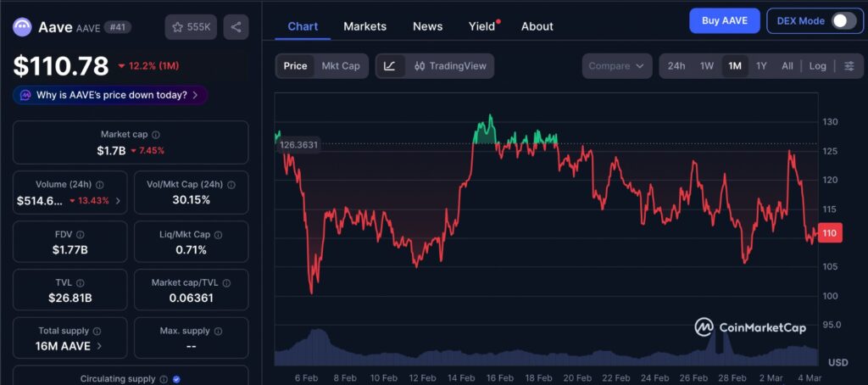Click info icon next to Market cap
Screen dimensions: 868x385
[156, 135]
